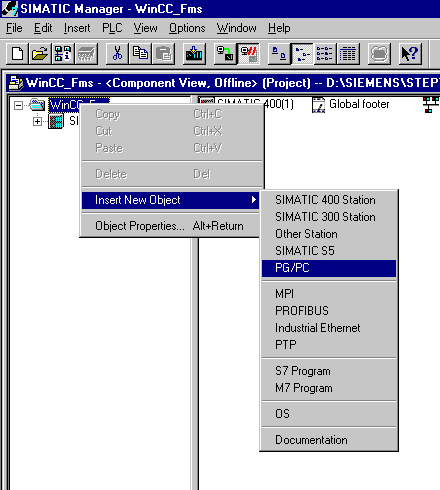Image resolution: width=440 pixels, height=490 pixels.
Task: Expand the SIMATIC station tree node
Action: [x=37, y=122]
